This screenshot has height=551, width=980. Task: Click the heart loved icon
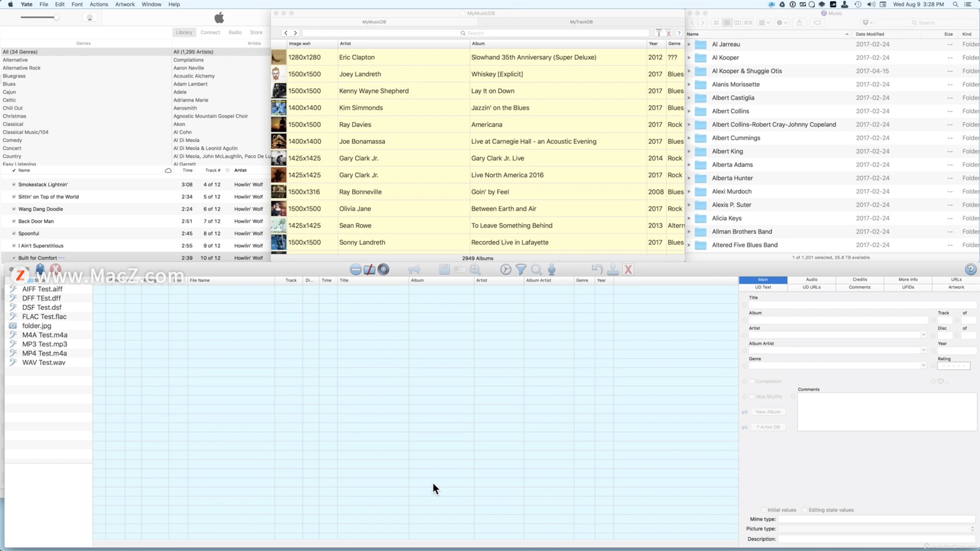(x=941, y=382)
